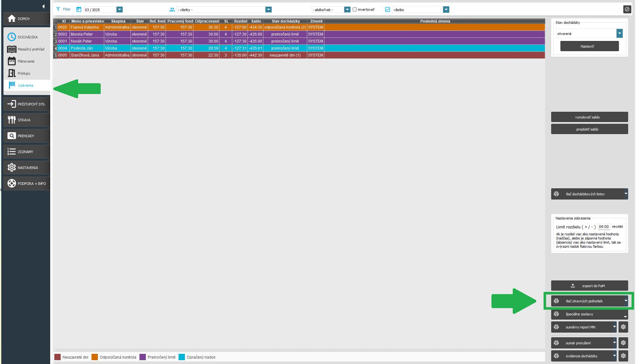
Task: Click the calendar icon beside 03 / 2025
Action: (x=79, y=10)
